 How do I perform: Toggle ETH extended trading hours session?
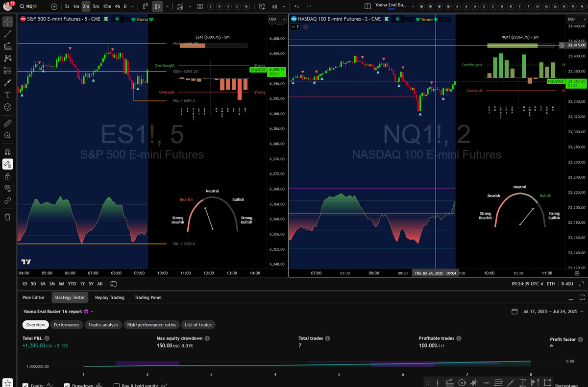(551, 284)
